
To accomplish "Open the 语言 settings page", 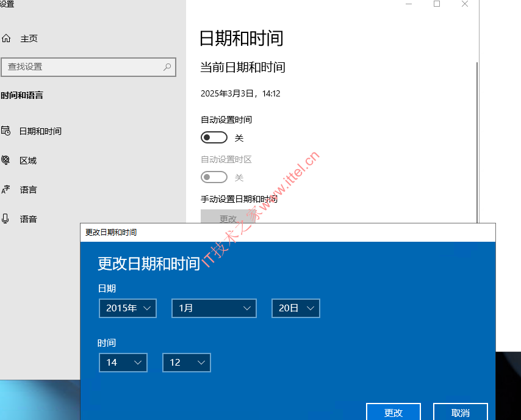I will click(28, 190).
